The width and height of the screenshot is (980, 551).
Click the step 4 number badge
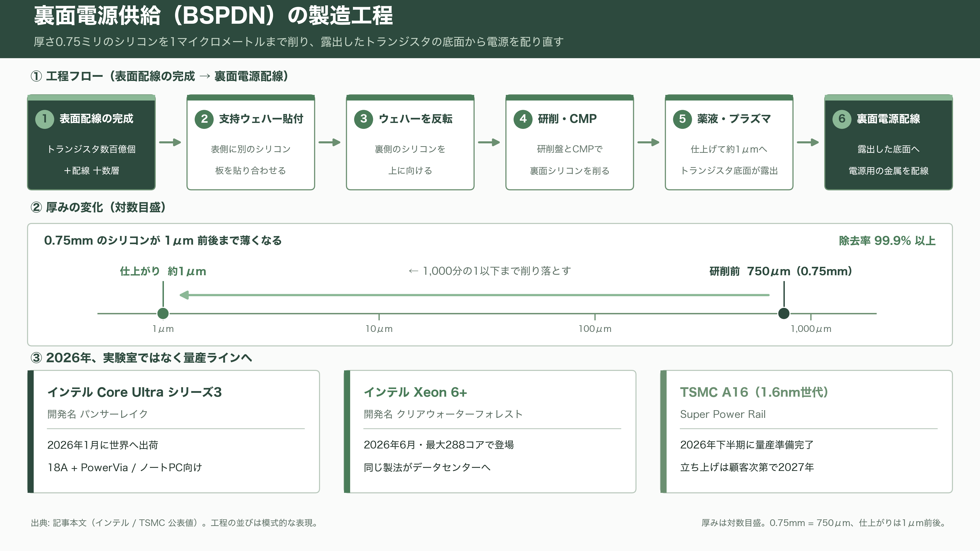(523, 119)
